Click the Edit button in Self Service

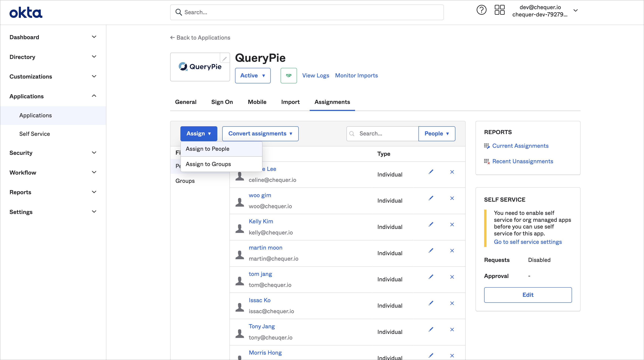(x=528, y=295)
